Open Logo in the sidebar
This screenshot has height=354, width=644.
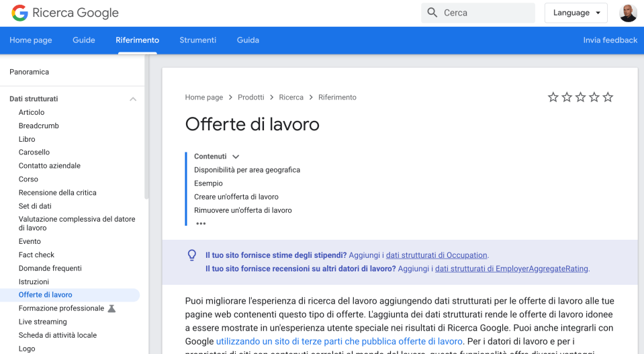(x=27, y=349)
